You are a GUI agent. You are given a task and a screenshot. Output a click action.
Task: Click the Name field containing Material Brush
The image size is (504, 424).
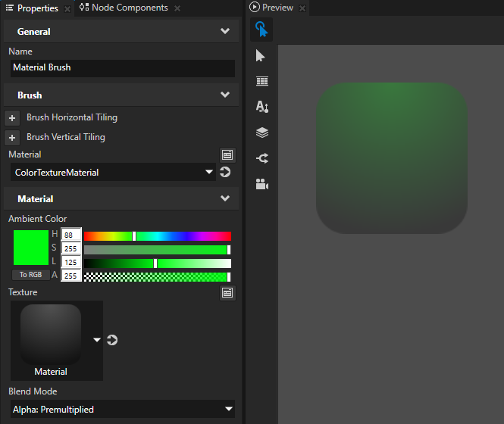(121, 67)
